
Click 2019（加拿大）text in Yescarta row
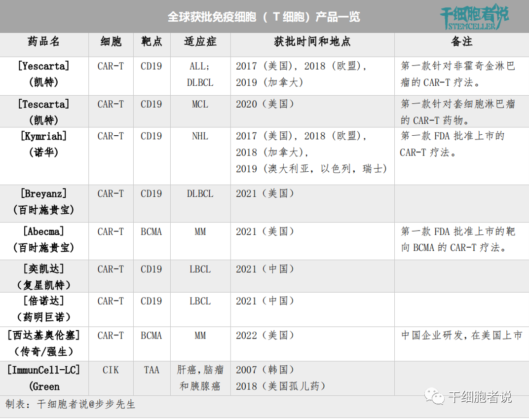pos(270,82)
